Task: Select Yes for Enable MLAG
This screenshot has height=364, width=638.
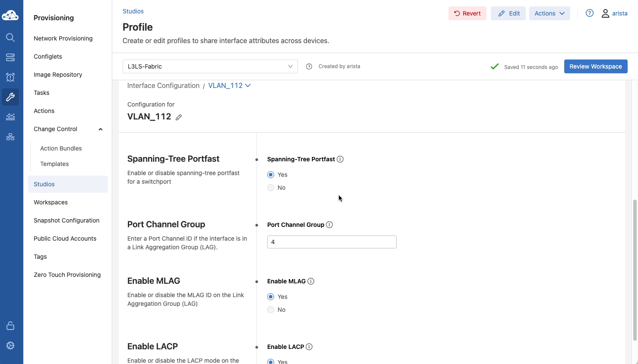Action: (x=271, y=297)
